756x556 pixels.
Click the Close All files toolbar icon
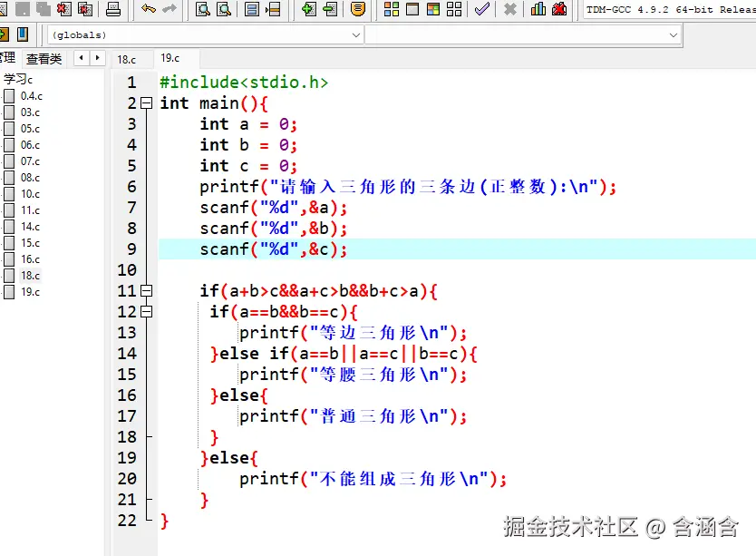pos(85,8)
